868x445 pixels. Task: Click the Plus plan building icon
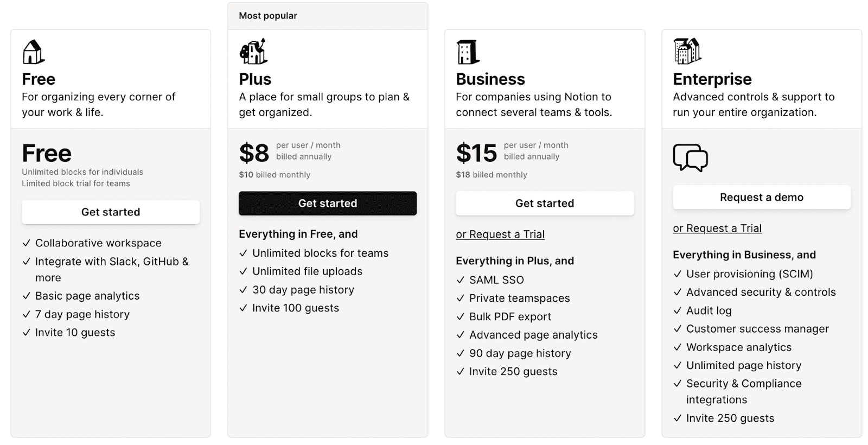coord(253,52)
